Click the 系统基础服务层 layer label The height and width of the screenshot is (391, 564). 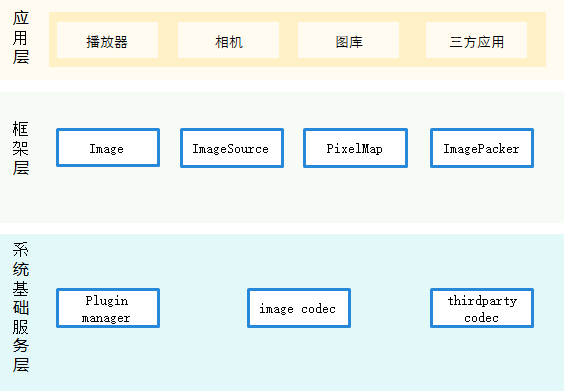(21, 307)
